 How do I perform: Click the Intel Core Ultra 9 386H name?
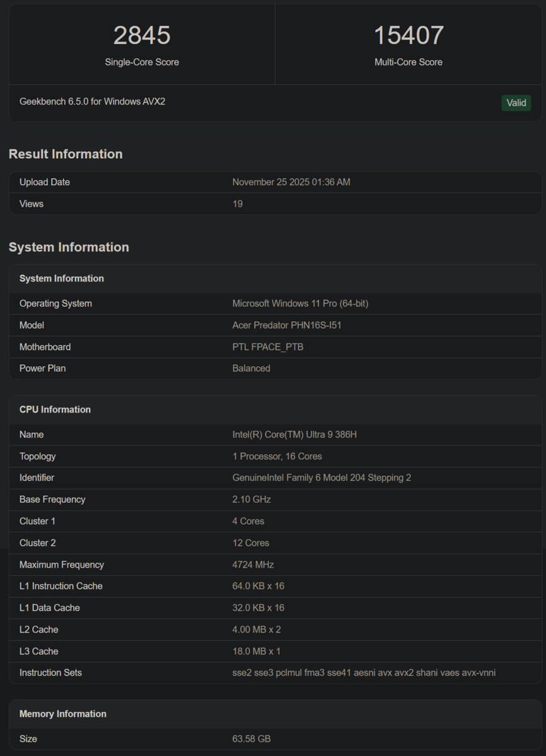(294, 435)
